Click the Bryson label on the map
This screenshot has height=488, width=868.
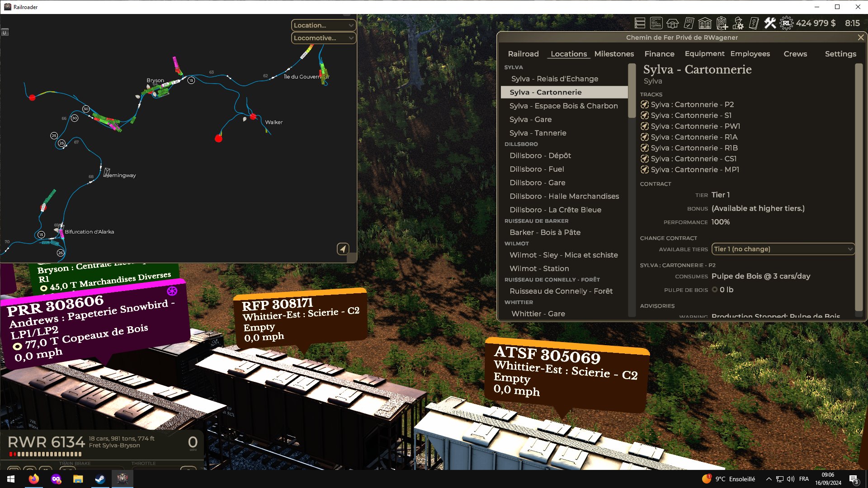point(155,80)
